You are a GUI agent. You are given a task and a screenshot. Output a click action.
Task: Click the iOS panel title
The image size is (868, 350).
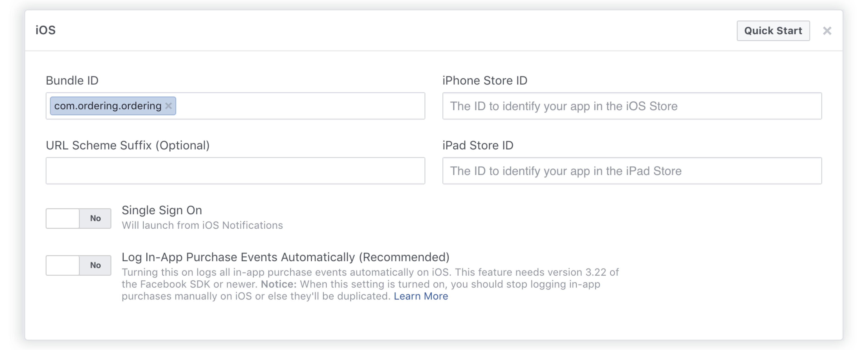point(46,30)
